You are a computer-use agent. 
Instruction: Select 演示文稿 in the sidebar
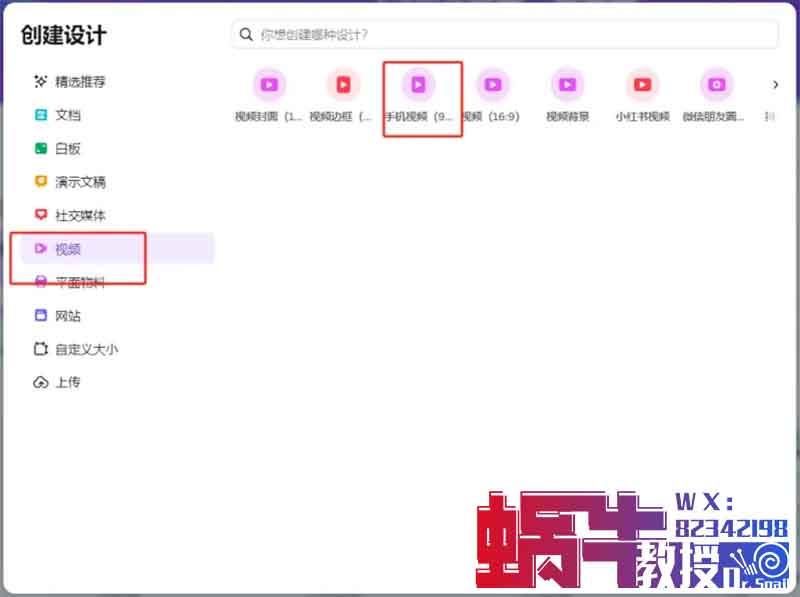pos(80,182)
